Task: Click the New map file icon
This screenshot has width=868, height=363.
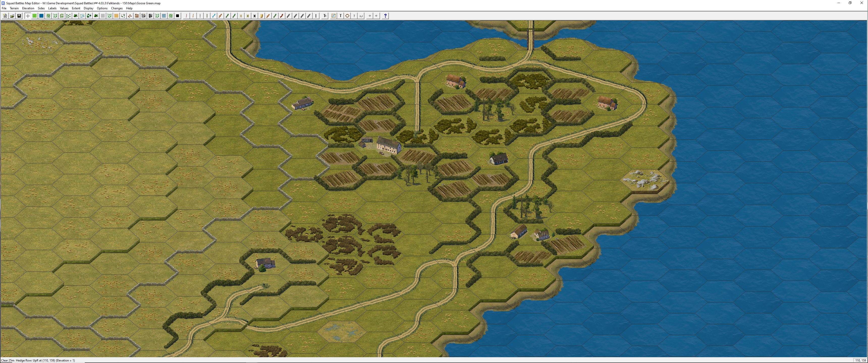Action: (x=5, y=16)
